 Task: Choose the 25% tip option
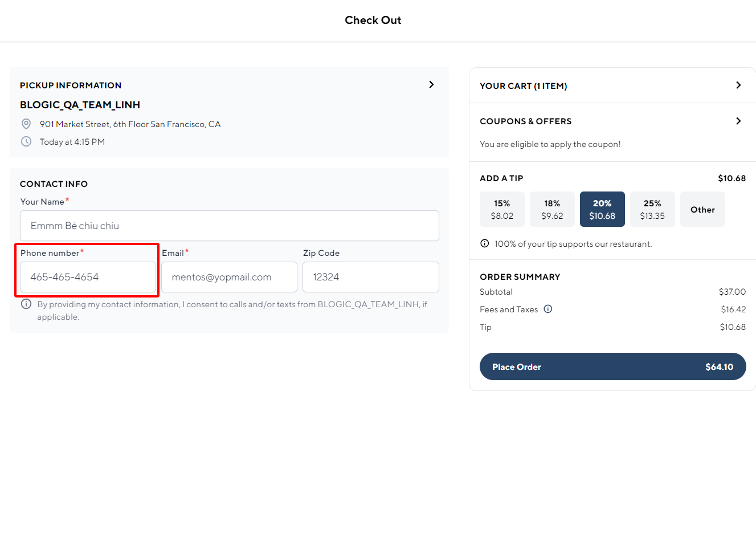click(x=652, y=209)
